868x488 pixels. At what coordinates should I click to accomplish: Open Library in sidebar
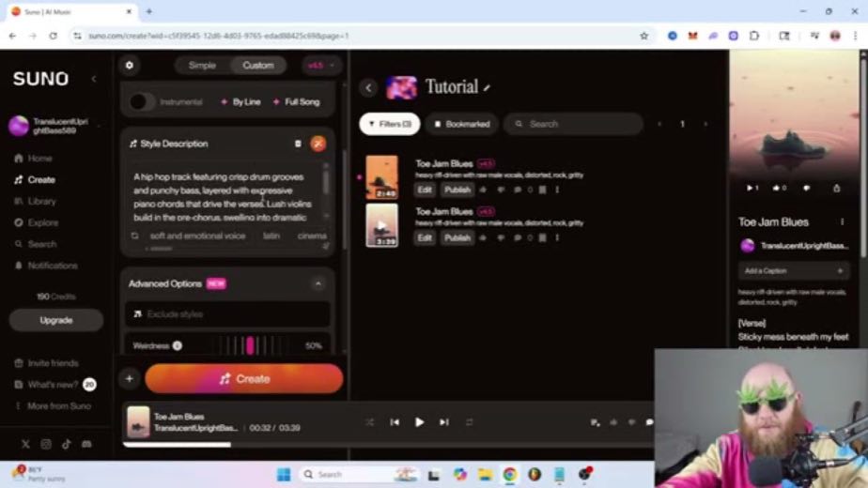click(36, 202)
